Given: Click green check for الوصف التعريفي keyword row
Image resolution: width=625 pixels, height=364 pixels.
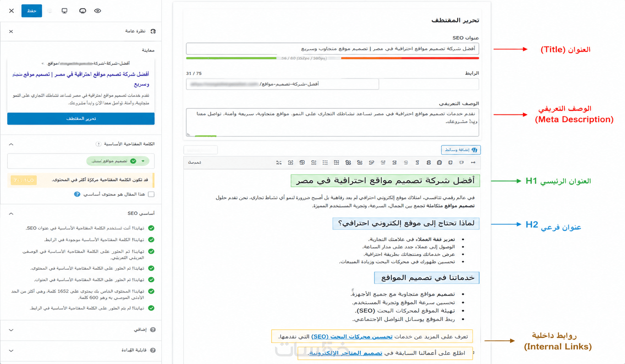Looking at the screenshot, I should pos(151,251).
